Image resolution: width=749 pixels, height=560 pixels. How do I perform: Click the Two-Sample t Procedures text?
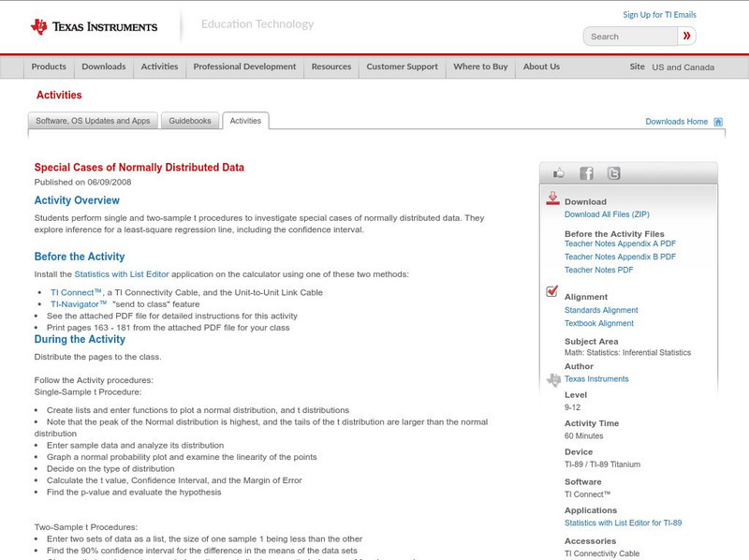pyautogui.click(x=85, y=527)
